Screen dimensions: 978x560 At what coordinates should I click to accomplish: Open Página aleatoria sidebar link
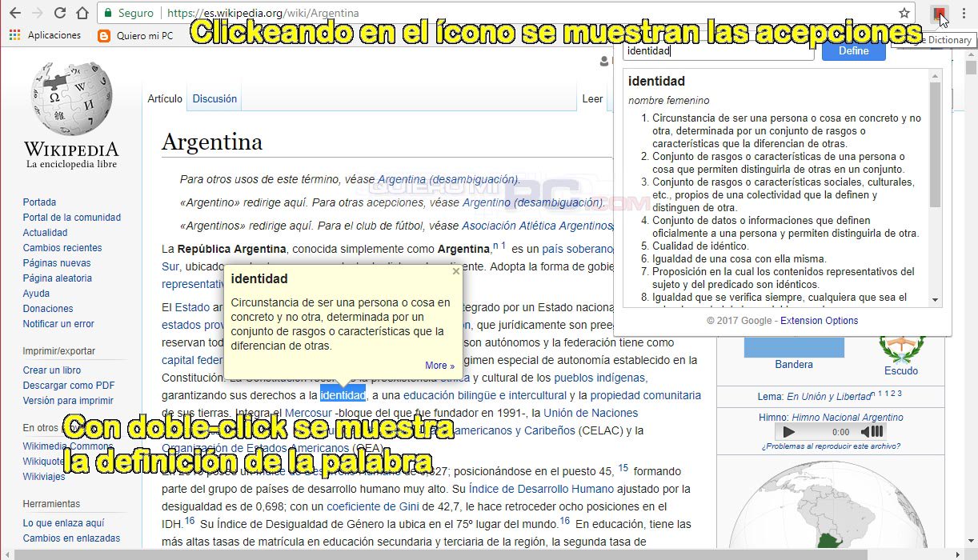(x=58, y=278)
